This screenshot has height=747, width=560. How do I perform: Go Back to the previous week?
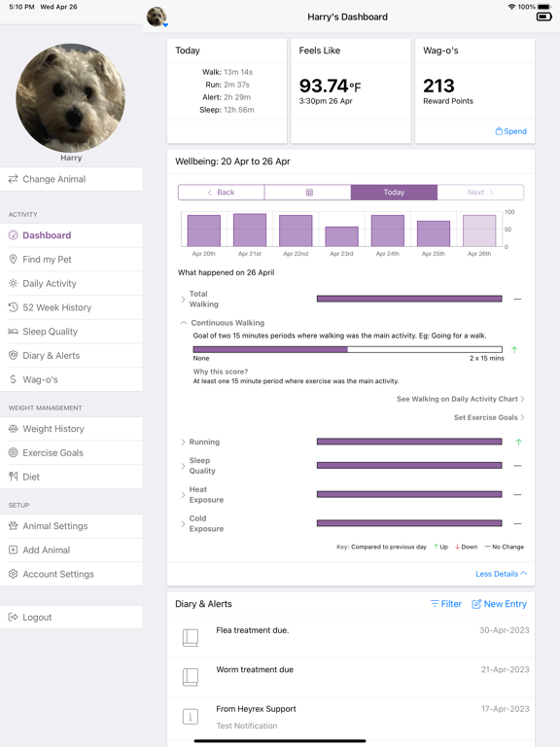click(x=222, y=193)
